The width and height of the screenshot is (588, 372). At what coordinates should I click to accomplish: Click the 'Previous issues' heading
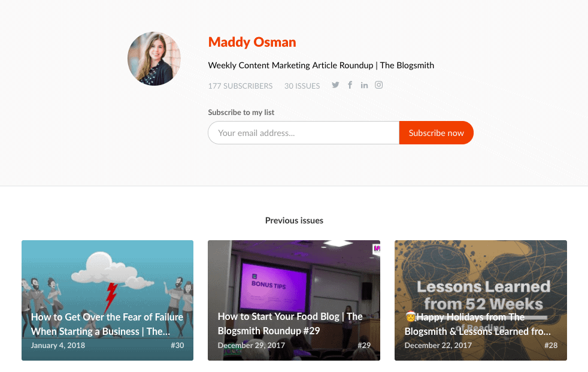click(x=294, y=220)
